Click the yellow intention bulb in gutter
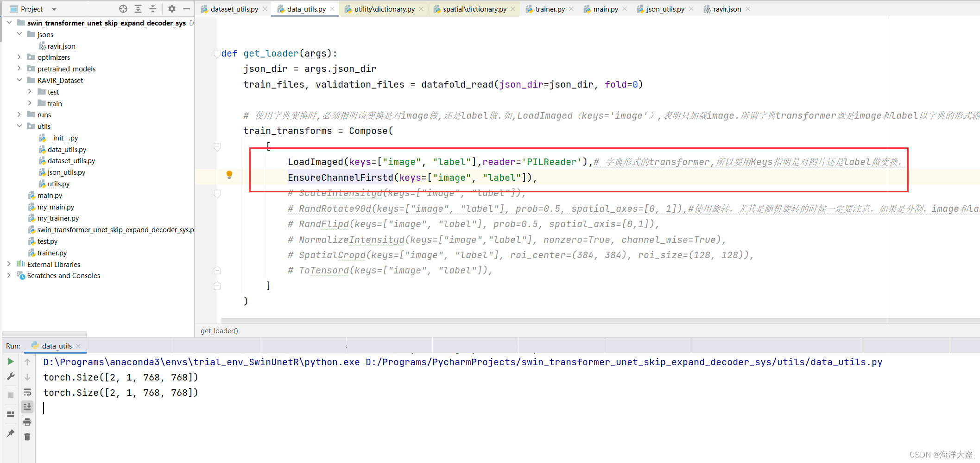This screenshot has width=980, height=463. pos(229,175)
